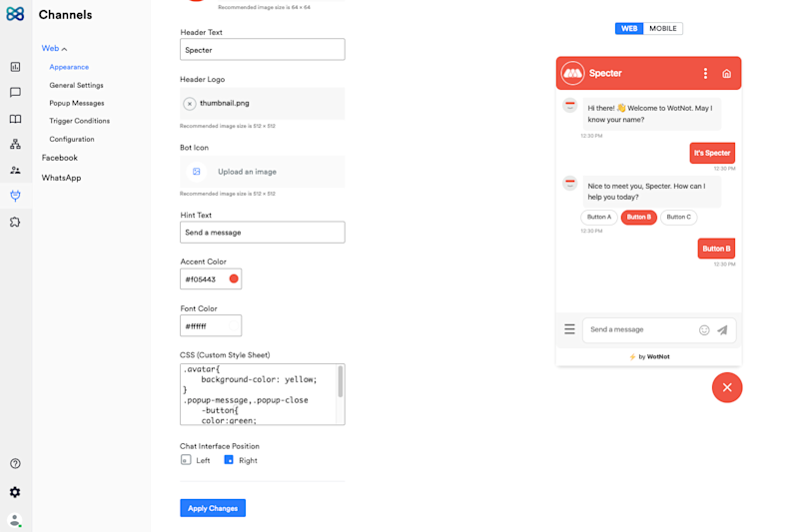The height and width of the screenshot is (532, 799).
Task: Open the analytics dashboard sidebar icon
Action: [15, 67]
